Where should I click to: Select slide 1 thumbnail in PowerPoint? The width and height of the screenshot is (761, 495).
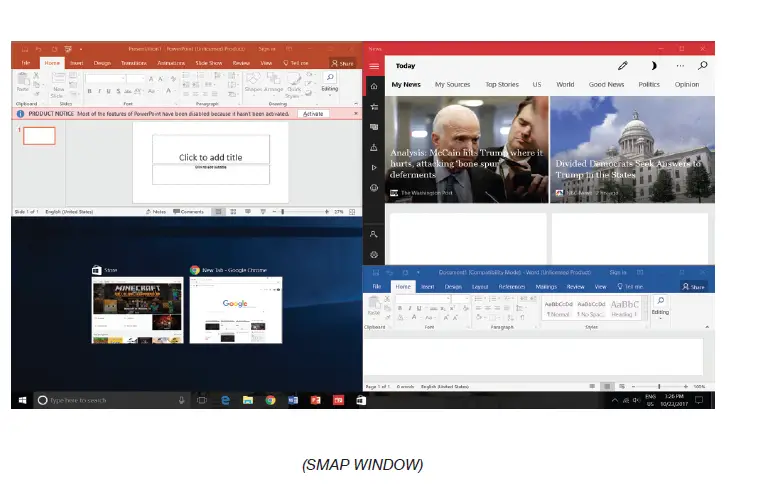pos(39,135)
